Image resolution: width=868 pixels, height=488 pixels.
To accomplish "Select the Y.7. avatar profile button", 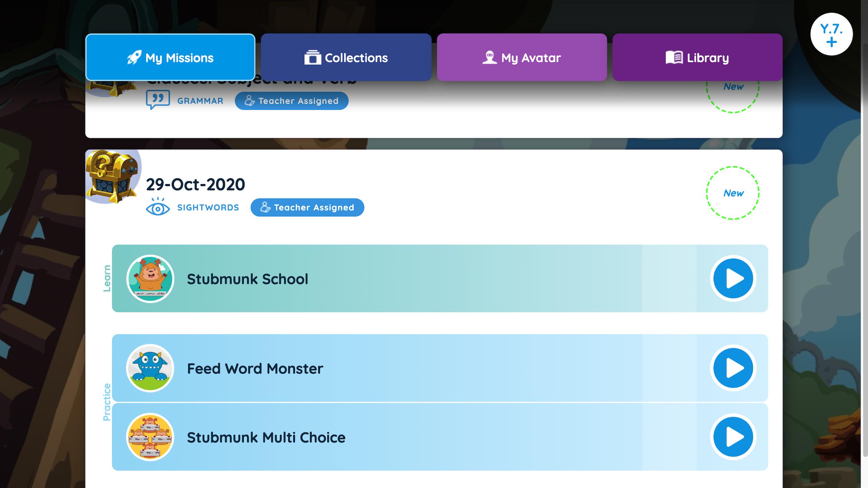I will point(831,35).
